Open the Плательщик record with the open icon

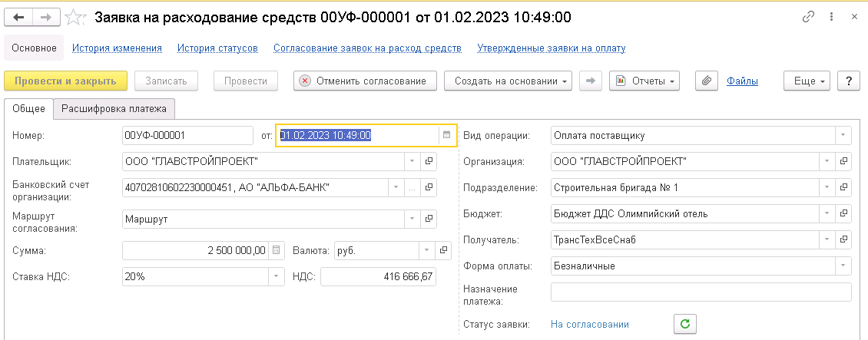(x=429, y=161)
